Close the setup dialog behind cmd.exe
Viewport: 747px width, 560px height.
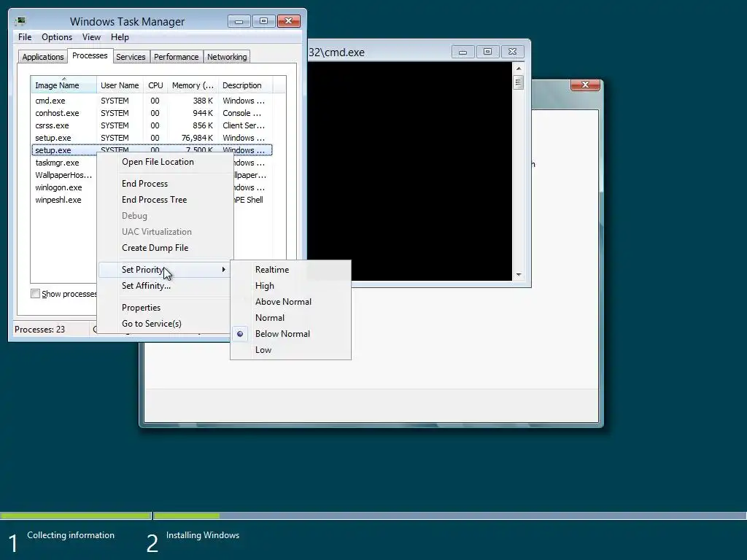click(x=586, y=85)
